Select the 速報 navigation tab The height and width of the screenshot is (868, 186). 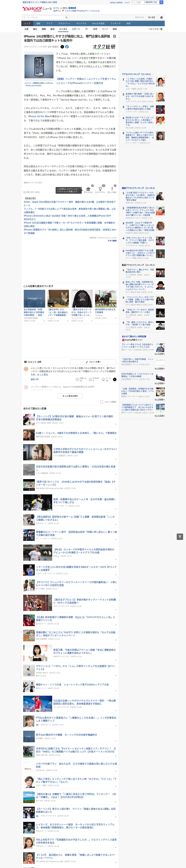click(x=38, y=24)
